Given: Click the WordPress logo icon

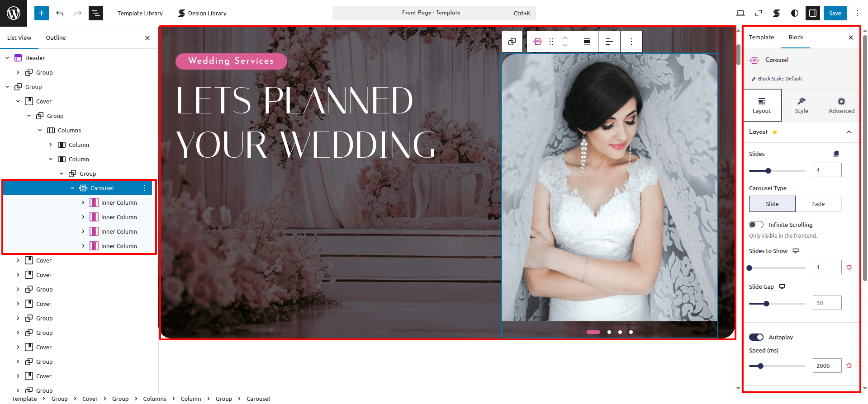Looking at the screenshot, I should (x=14, y=13).
